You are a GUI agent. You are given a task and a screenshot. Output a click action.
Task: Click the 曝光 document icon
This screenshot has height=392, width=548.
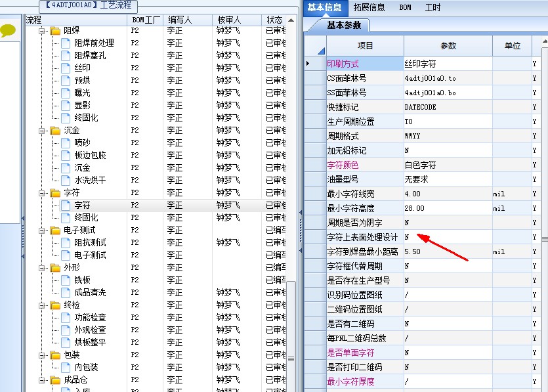point(66,93)
